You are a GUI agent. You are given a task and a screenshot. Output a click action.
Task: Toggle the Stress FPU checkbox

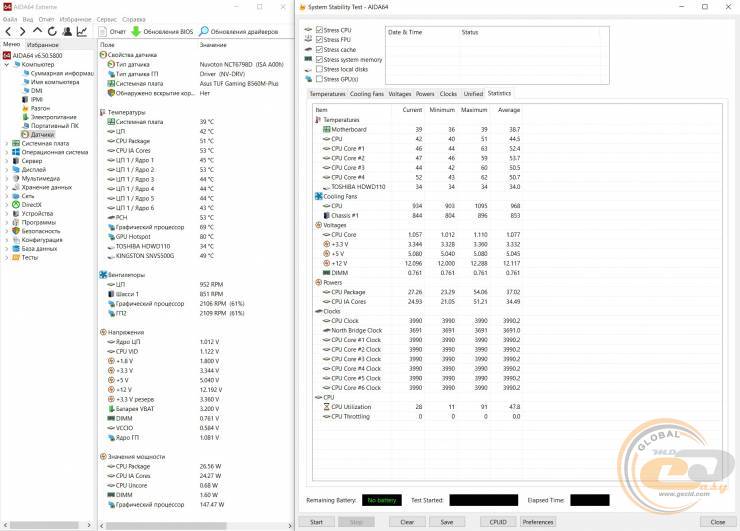(x=319, y=40)
